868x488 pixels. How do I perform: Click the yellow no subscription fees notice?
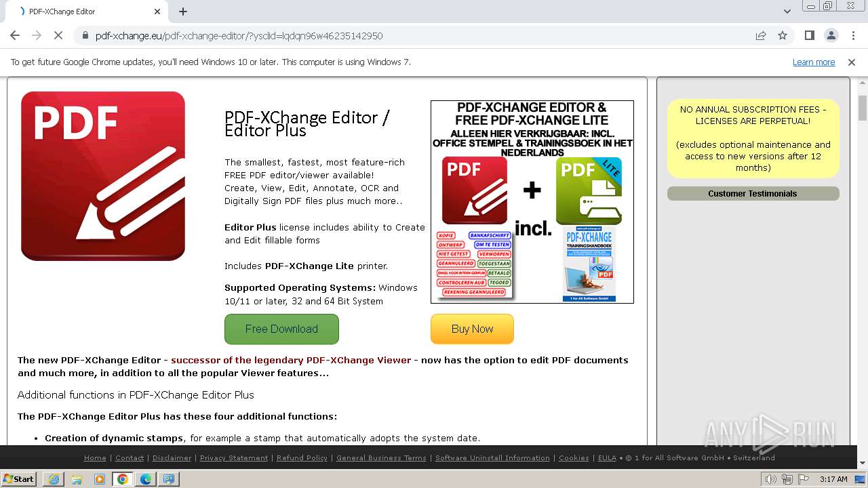point(753,138)
